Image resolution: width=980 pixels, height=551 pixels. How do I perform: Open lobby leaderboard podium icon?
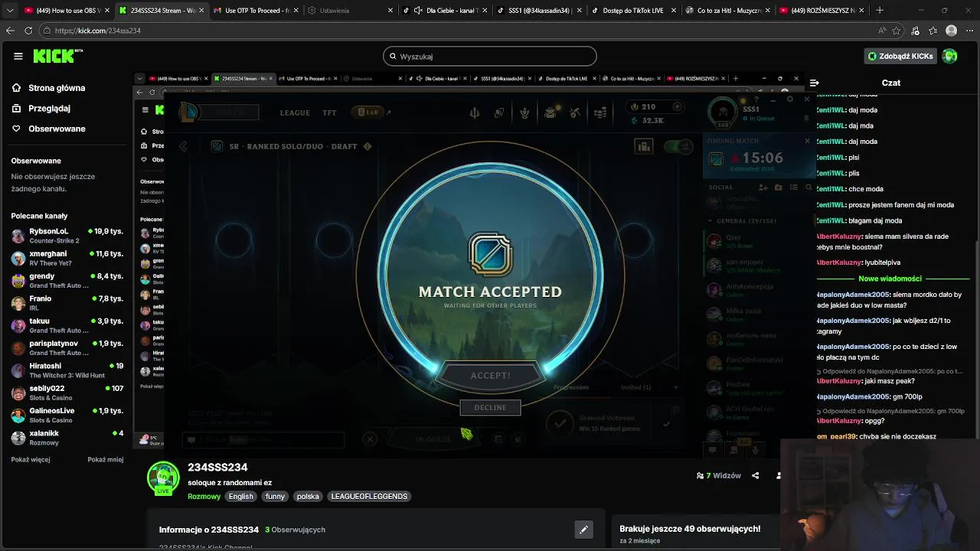pyautogui.click(x=644, y=146)
